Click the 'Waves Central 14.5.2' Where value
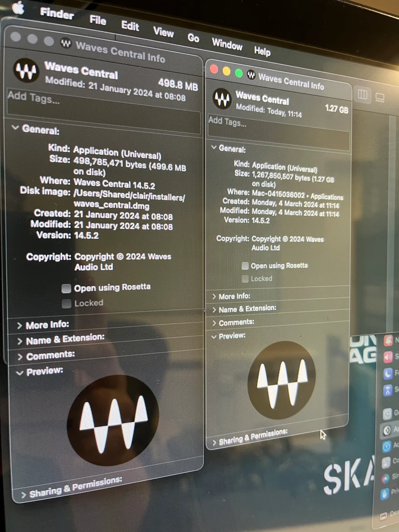The image size is (399, 532). 114,183
